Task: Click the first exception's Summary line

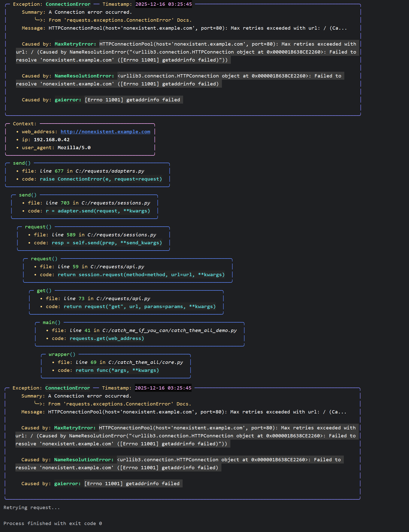Action: tap(77, 12)
